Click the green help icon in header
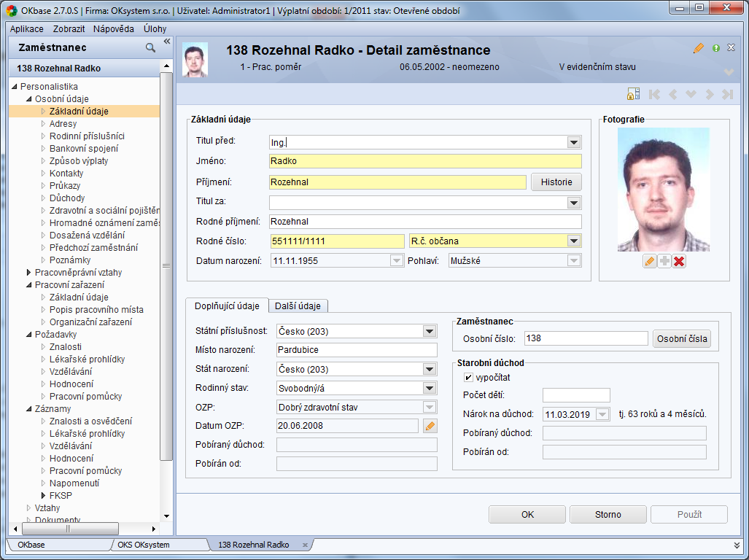 [715, 47]
